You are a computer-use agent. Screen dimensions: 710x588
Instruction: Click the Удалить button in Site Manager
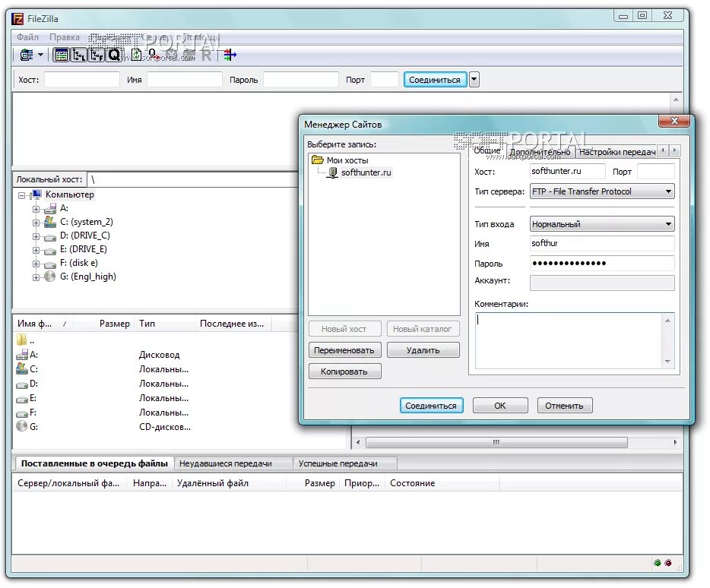[423, 350]
